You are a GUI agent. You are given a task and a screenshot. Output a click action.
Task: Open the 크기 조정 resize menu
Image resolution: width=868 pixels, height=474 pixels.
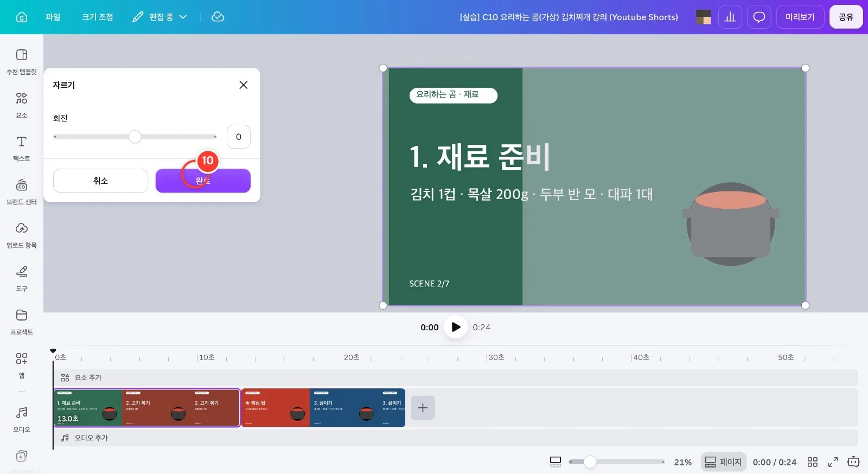98,17
